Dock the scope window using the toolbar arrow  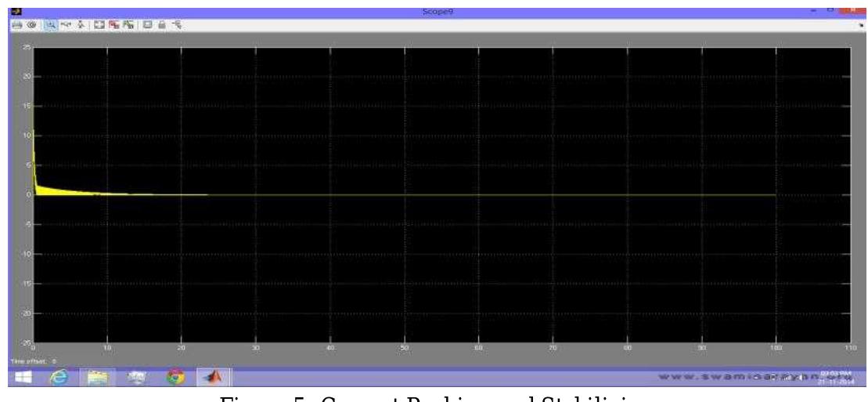[862, 26]
